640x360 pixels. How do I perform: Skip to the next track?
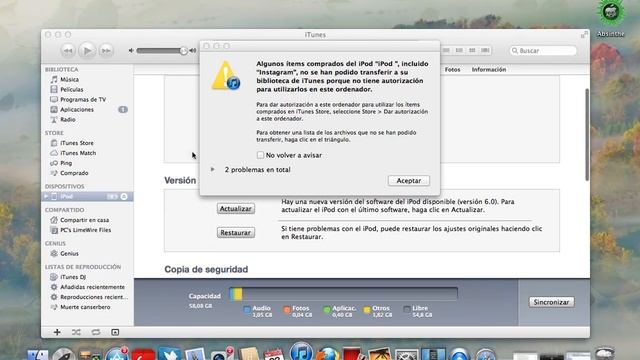pos(106,51)
